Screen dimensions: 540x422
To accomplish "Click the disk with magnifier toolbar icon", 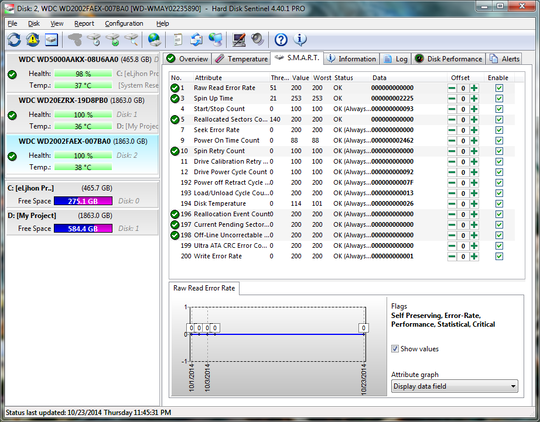I will (132, 40).
